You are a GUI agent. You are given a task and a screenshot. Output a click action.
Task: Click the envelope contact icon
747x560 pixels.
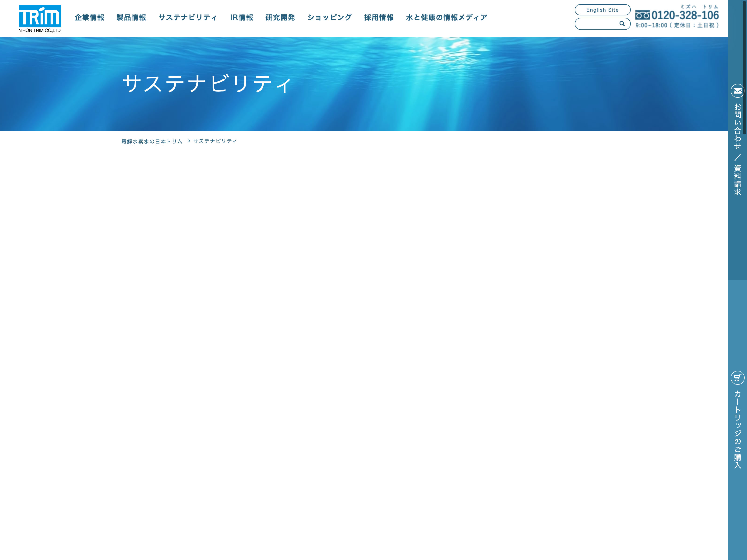pos(737,91)
